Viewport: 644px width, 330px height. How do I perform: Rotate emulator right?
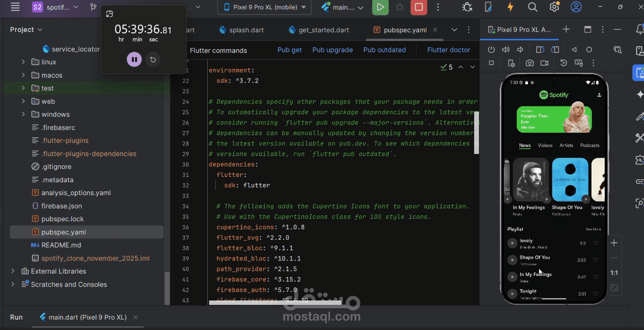[555, 50]
